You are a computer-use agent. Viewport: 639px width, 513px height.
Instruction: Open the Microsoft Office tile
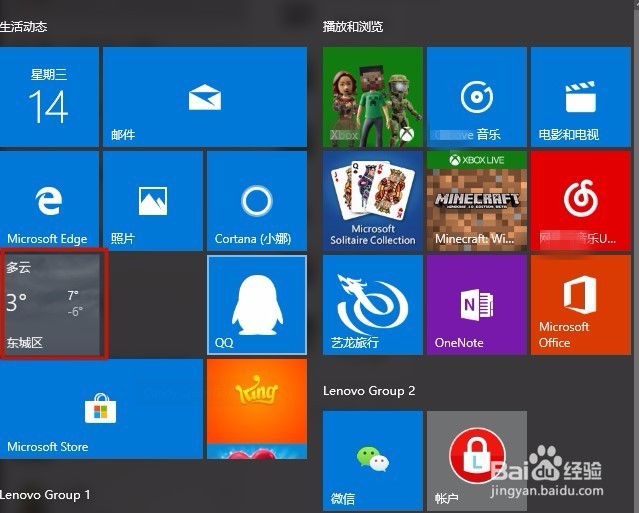581,305
